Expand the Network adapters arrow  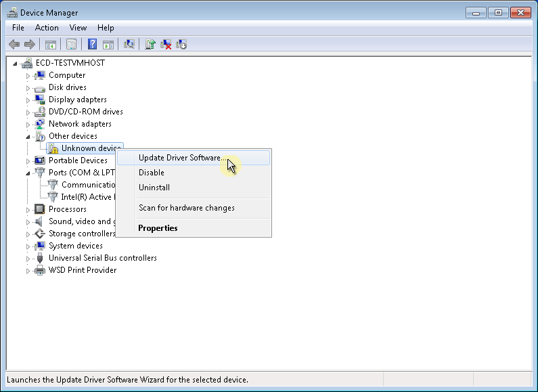[28, 125]
